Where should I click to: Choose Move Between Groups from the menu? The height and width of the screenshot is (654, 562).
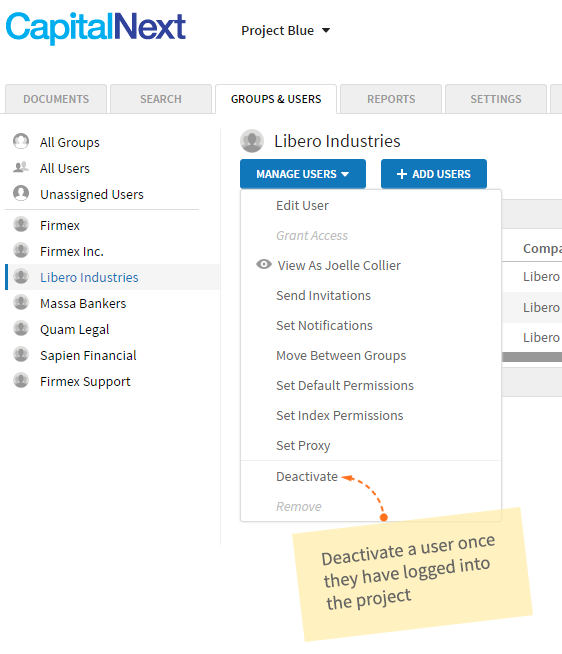(x=341, y=355)
